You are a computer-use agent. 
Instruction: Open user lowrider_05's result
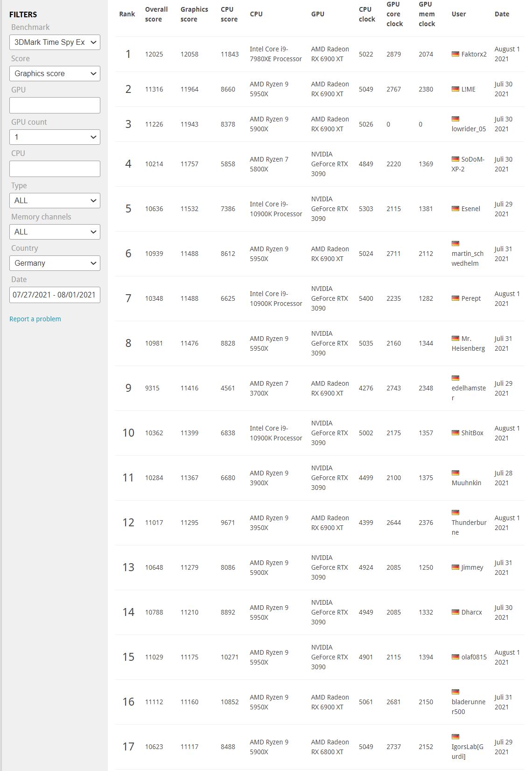click(469, 129)
